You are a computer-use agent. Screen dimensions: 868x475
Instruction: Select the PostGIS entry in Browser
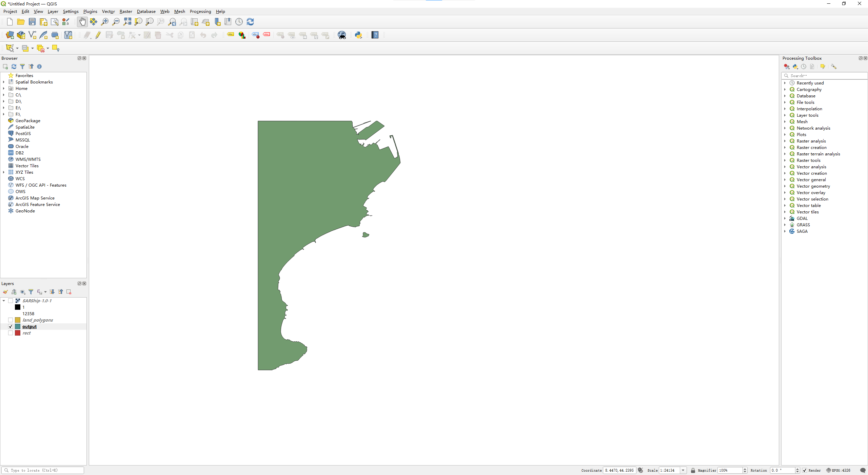click(23, 134)
